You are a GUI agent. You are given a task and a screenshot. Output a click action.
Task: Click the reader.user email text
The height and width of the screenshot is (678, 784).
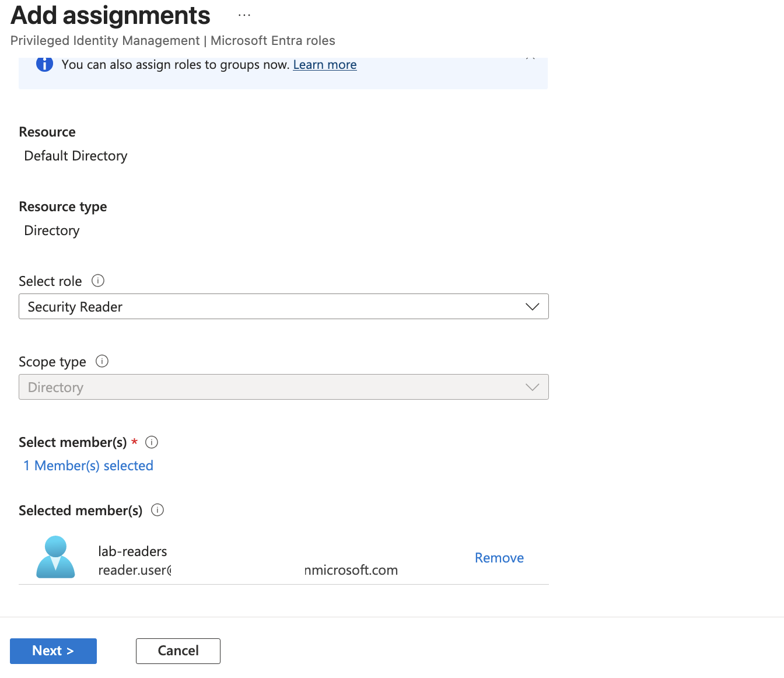248,570
